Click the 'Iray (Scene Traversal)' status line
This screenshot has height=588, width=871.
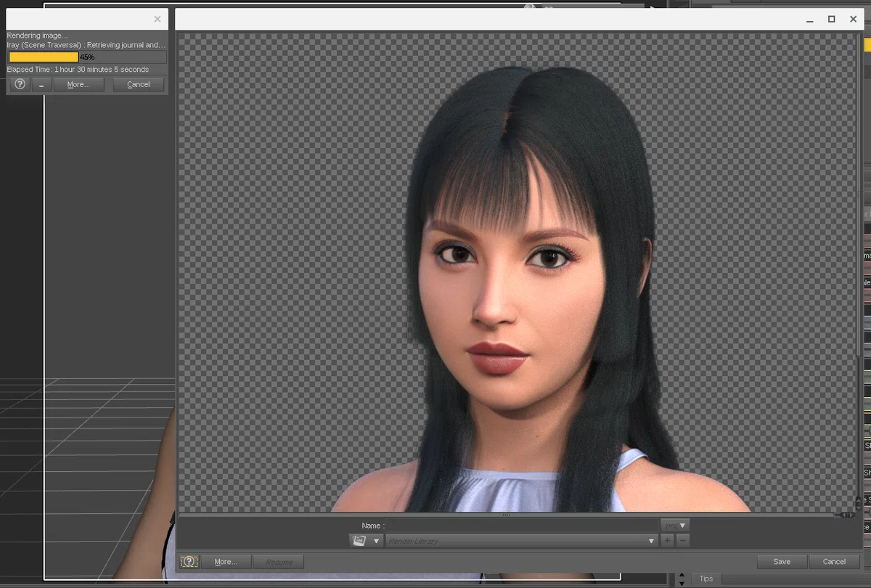click(86, 45)
